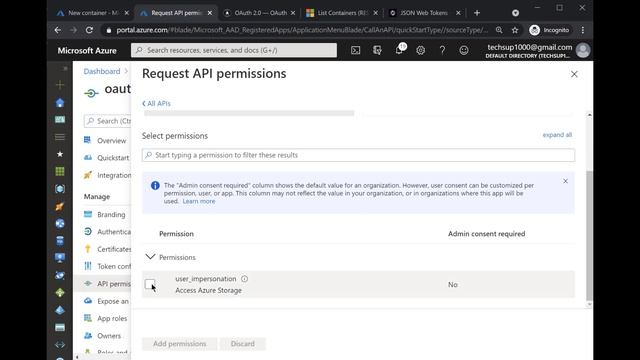Close the Request API permissions panel
This screenshot has height=360, width=640.
click(x=574, y=74)
